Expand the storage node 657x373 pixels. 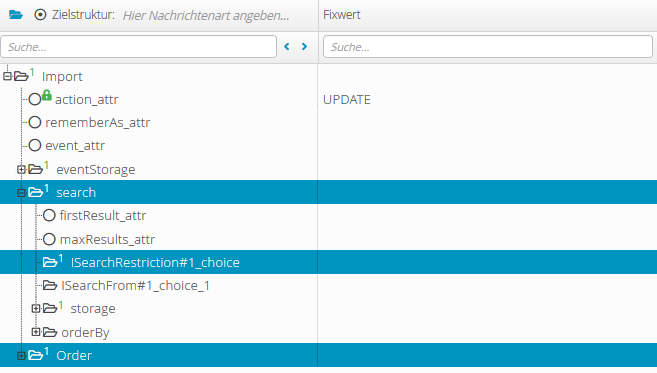click(x=36, y=308)
